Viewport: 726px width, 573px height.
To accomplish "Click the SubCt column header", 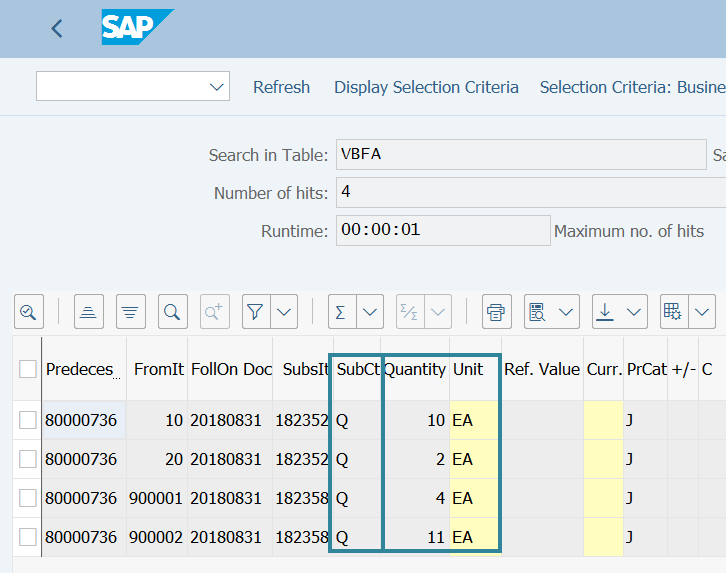I will [x=357, y=369].
